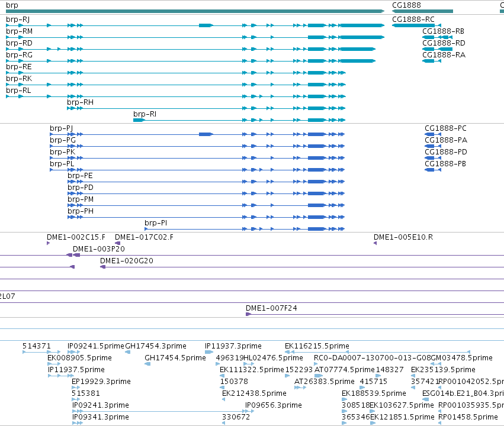Viewport: 504px width, 426px height.
Task: Click the IP09241.3prime EST label
Action: point(100,405)
